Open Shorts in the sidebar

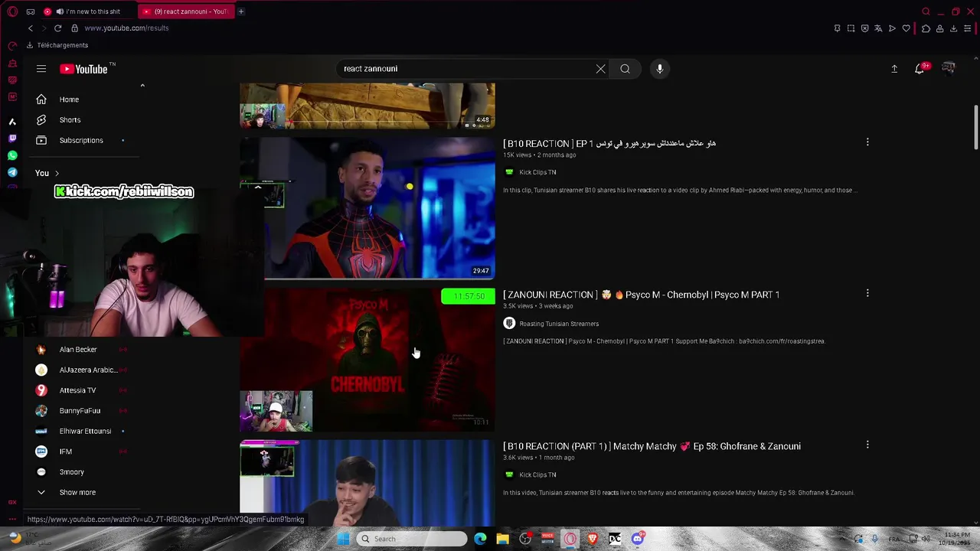point(70,120)
